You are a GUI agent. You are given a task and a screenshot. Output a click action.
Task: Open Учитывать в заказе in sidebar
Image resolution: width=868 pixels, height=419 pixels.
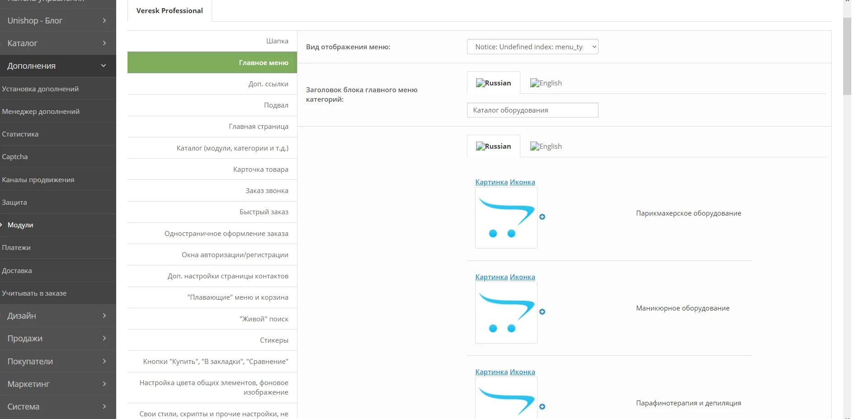58,293
